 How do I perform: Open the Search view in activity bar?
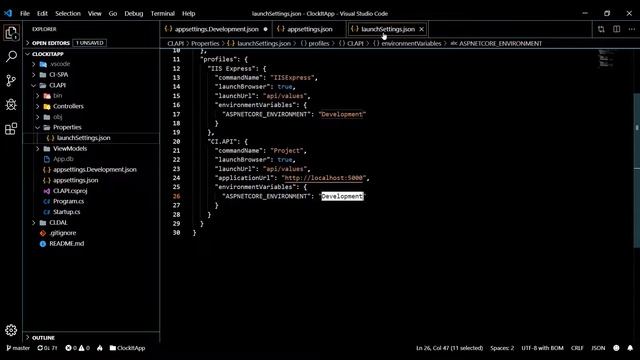11,56
